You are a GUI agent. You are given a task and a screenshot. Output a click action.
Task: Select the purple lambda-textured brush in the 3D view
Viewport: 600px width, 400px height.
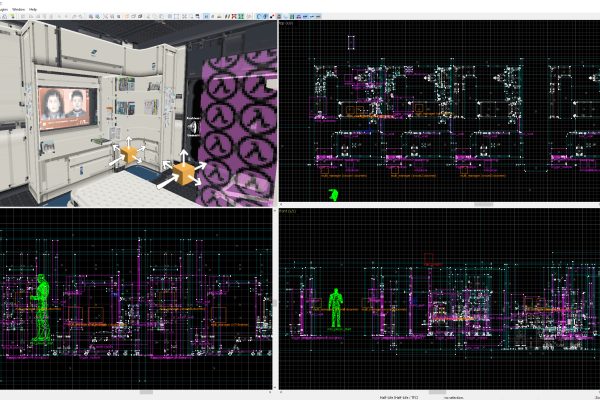(237, 130)
